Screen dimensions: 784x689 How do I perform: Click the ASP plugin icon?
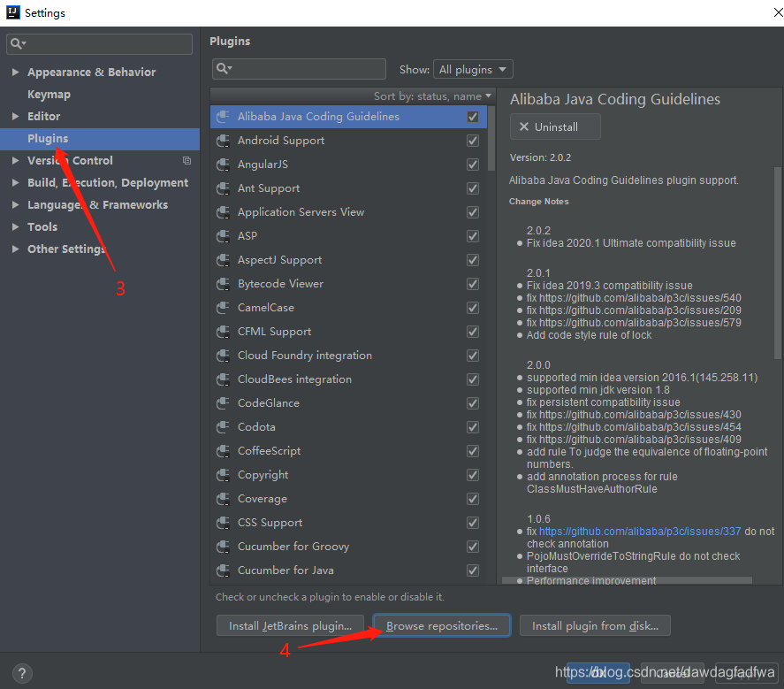tap(223, 236)
